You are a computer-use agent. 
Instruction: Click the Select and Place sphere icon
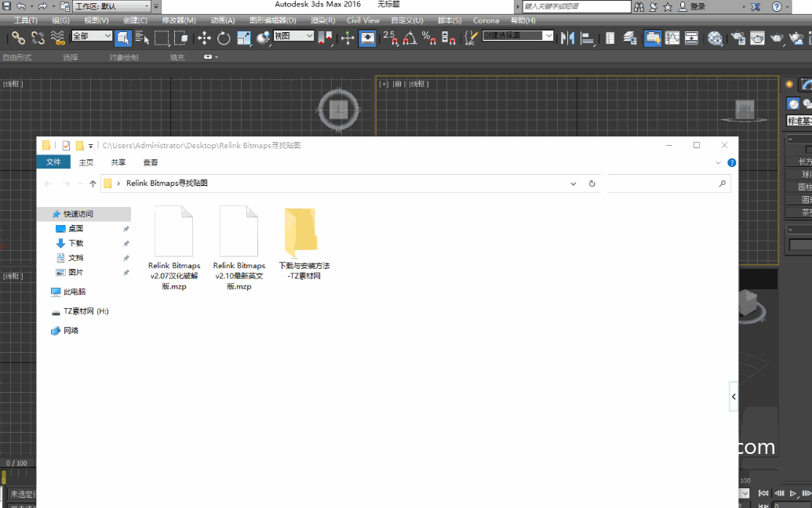click(263, 38)
